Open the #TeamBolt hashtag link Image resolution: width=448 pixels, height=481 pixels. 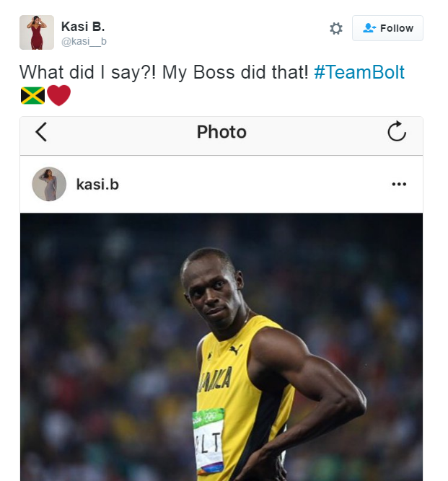click(x=359, y=72)
